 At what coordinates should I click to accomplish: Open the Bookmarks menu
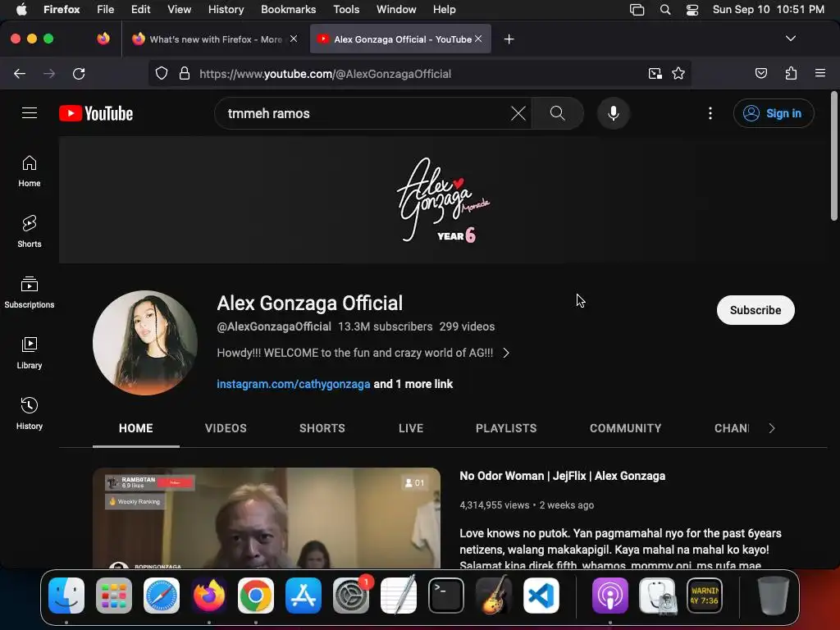[x=288, y=10]
